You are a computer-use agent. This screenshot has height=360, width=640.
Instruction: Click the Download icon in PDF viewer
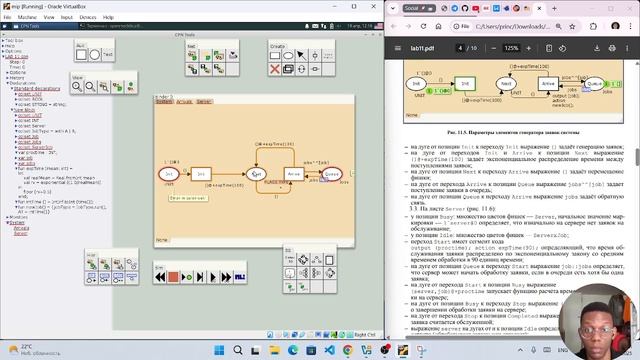597,48
